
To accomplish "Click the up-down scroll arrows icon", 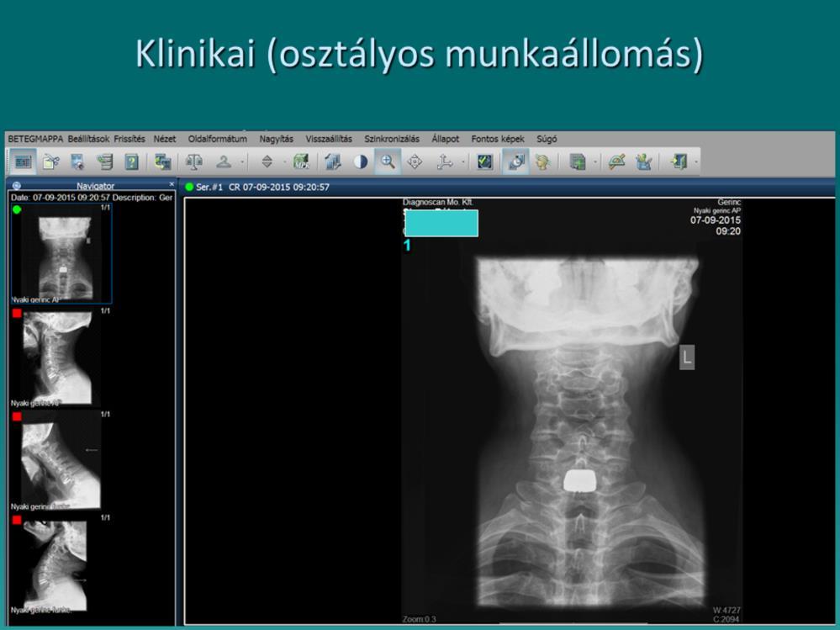I will pos(267,161).
